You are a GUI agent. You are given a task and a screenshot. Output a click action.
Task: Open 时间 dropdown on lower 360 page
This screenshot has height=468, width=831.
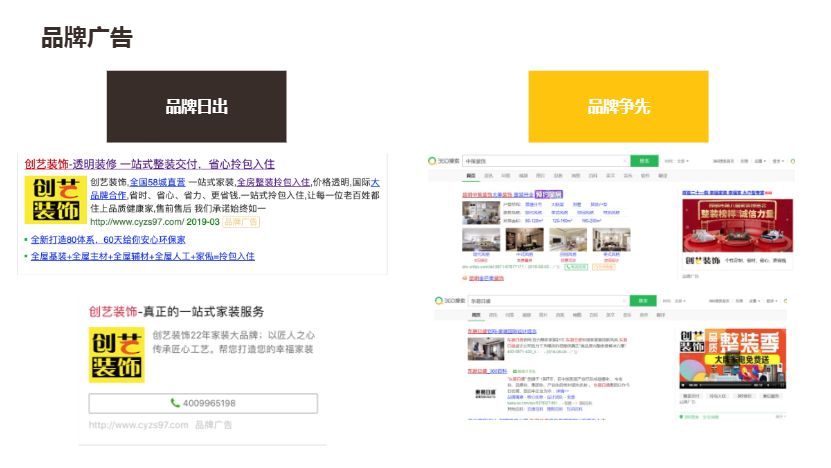tap(674, 301)
